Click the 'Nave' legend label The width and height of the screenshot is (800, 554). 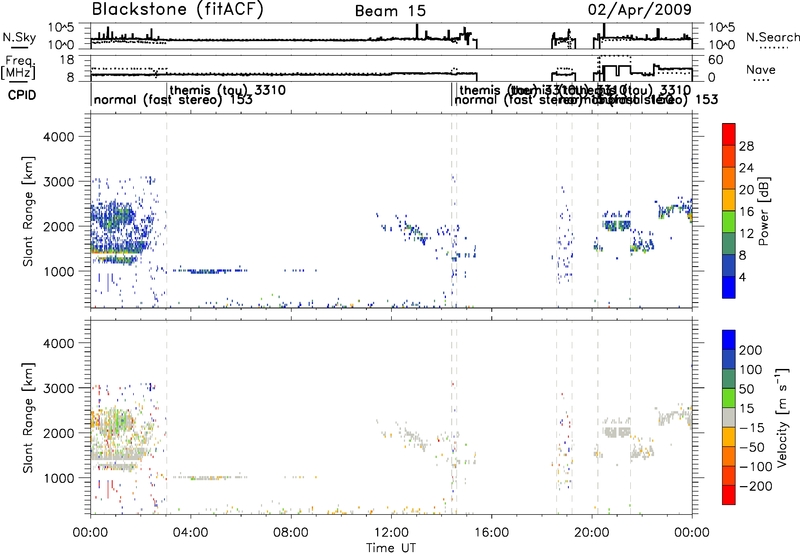761,70
